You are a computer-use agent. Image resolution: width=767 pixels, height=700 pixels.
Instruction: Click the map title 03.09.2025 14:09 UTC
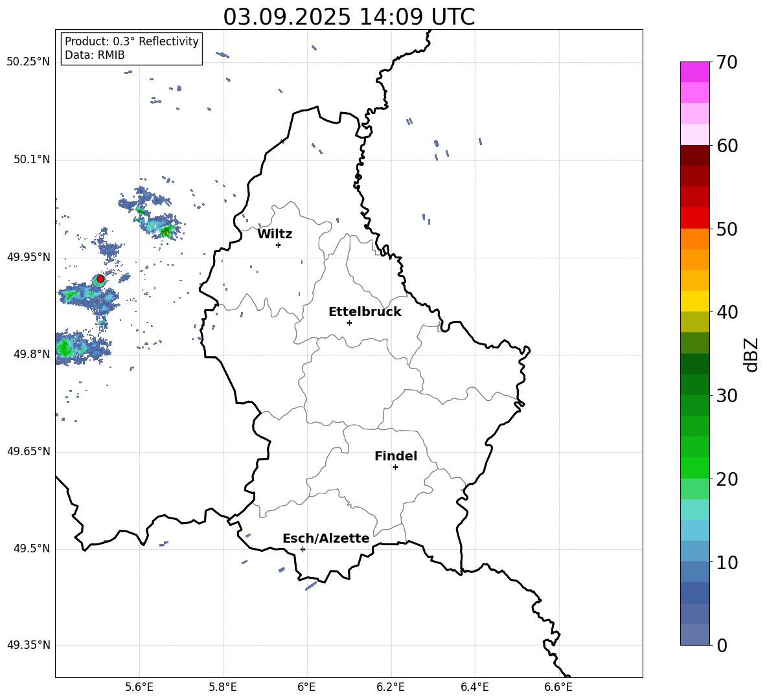(349, 17)
